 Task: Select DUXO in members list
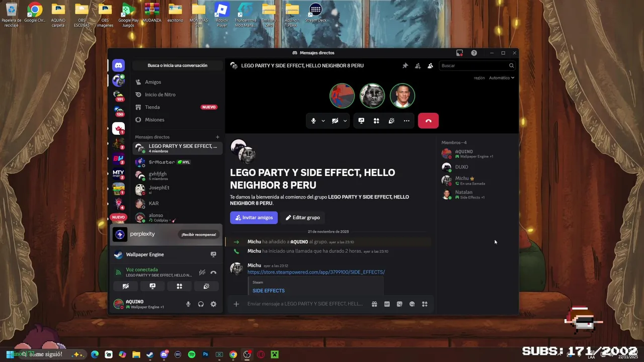click(x=477, y=167)
